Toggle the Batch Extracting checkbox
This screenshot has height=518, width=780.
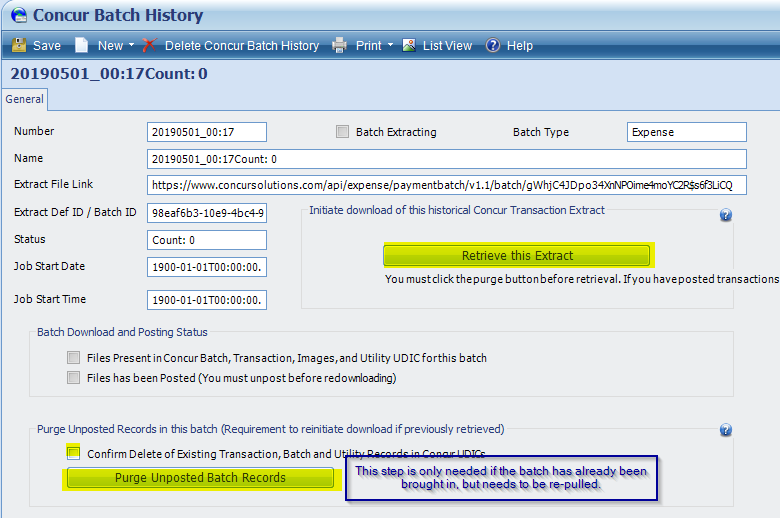point(342,132)
